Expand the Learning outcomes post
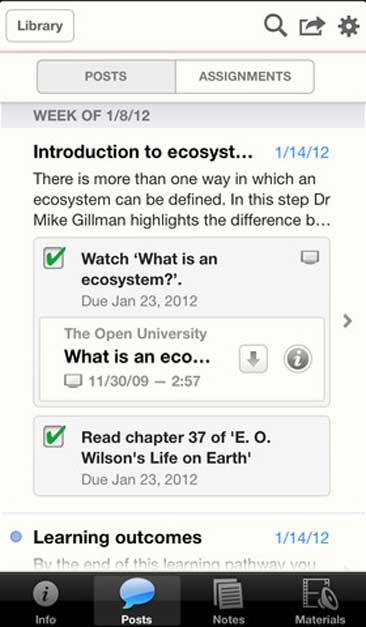Image resolution: width=366 pixels, height=627 pixels. (117, 537)
